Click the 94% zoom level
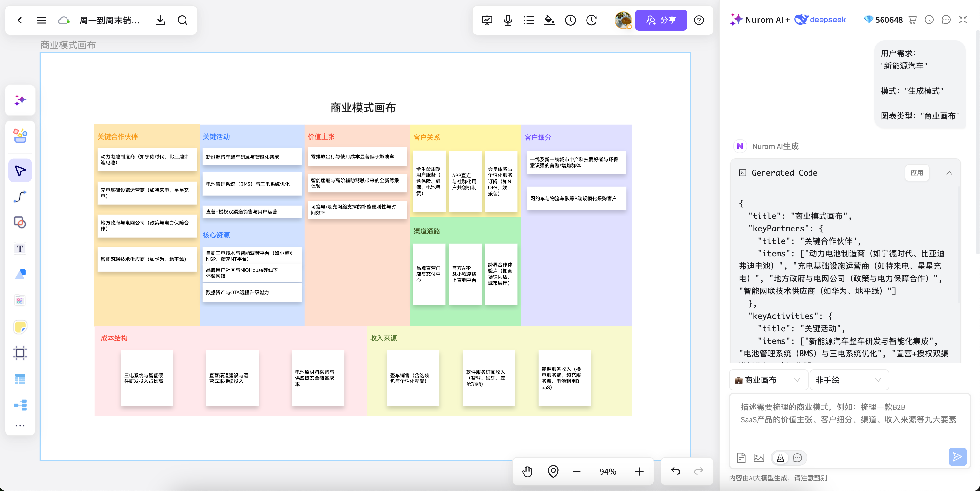The image size is (980, 491). click(608, 472)
